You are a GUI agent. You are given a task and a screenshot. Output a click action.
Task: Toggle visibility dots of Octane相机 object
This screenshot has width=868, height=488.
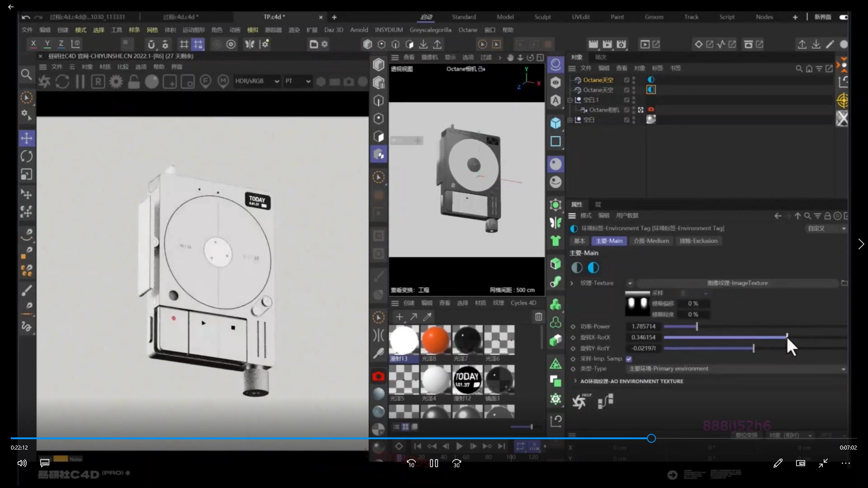(x=634, y=110)
